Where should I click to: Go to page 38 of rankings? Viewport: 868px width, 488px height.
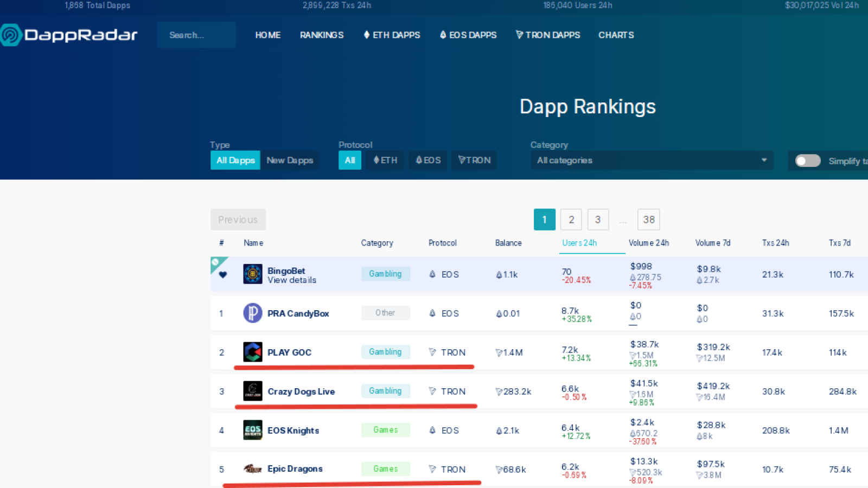(x=649, y=220)
